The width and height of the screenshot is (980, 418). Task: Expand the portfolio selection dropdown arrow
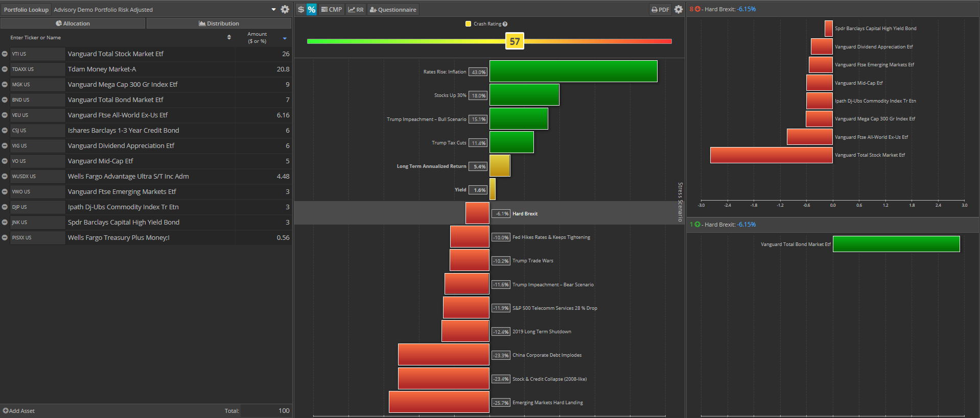[273, 10]
